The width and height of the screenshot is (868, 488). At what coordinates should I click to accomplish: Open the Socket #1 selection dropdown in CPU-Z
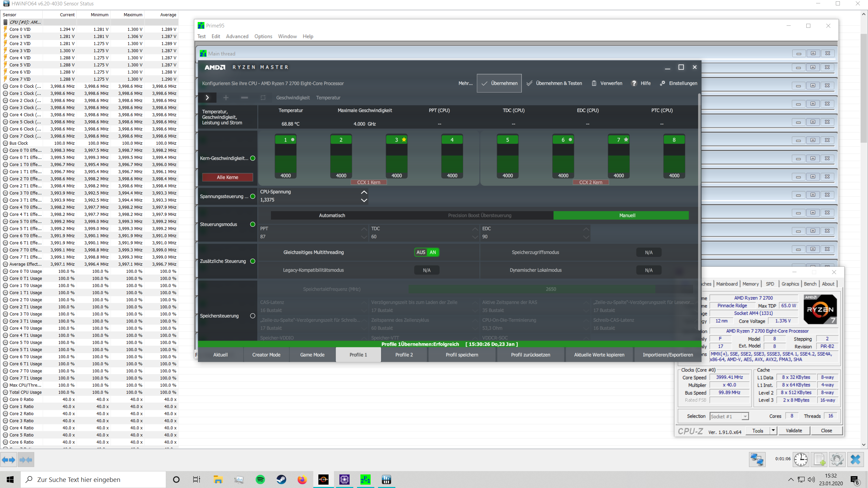[x=745, y=416]
